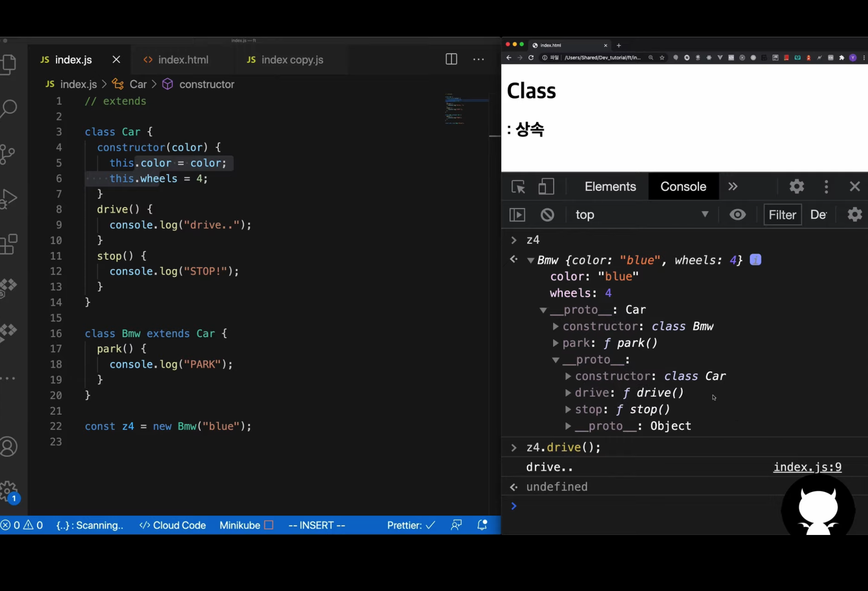868x591 pixels.
Task: Show additional activity bar views ellipsis
Action: (8, 378)
